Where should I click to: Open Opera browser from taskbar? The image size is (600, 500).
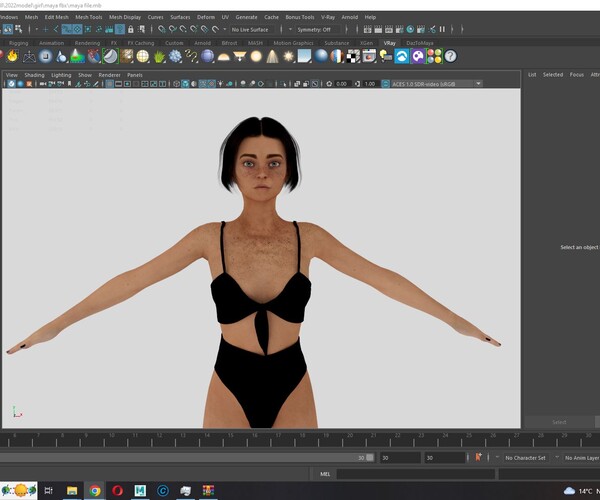(x=117, y=490)
